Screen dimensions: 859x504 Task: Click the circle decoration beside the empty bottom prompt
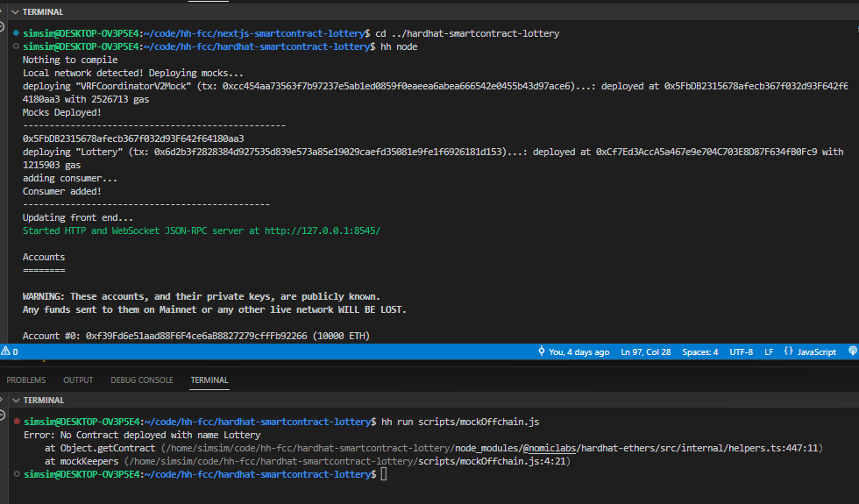tap(17, 474)
